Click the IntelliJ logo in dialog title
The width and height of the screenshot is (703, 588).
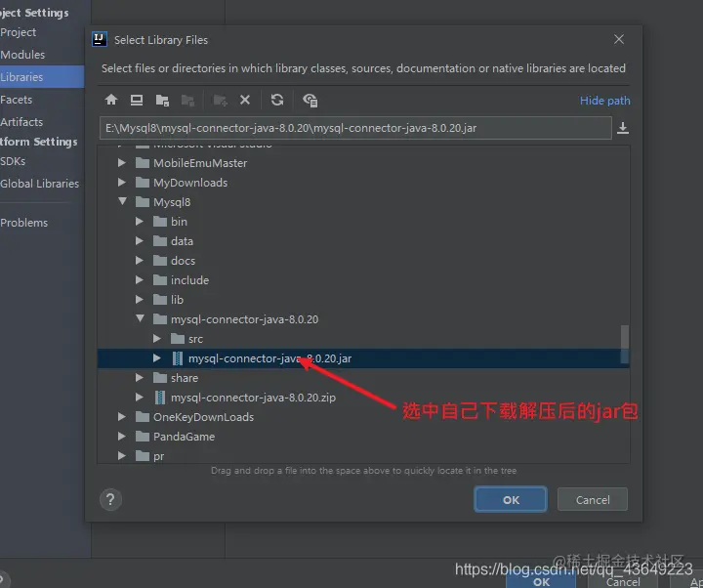[100, 39]
